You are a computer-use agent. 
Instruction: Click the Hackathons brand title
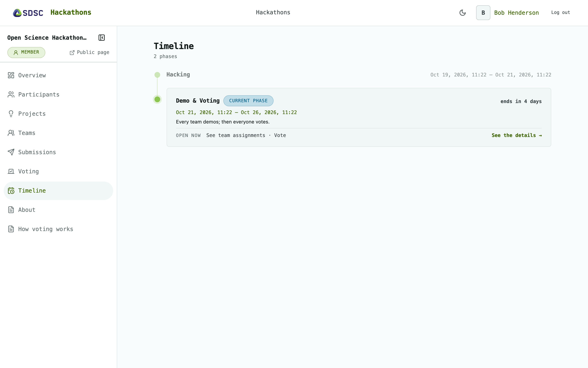[71, 12]
